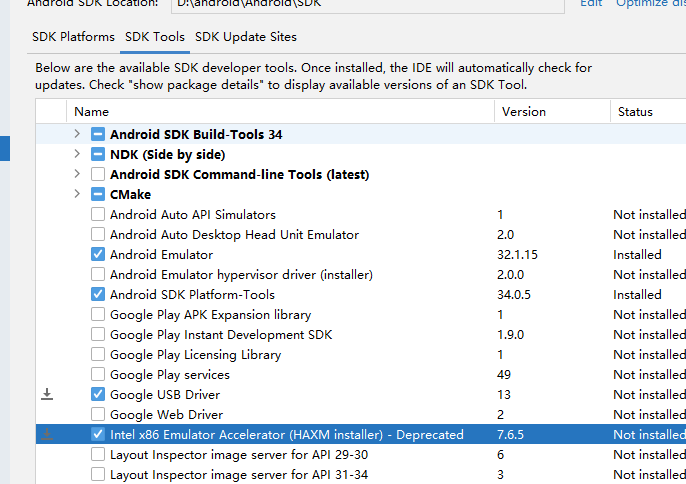Image resolution: width=686 pixels, height=484 pixels.
Task: Click version 32.1.15 cell
Action: click(x=517, y=255)
